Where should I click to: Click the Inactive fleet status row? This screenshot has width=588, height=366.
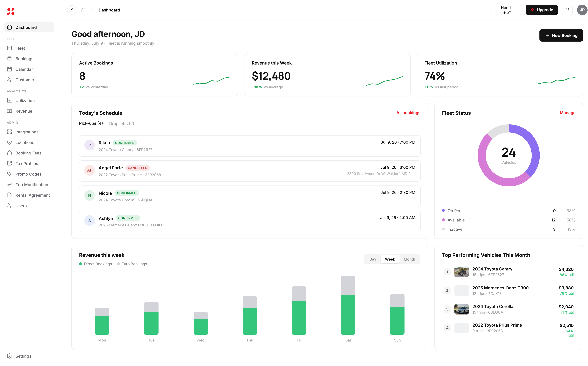click(x=509, y=229)
